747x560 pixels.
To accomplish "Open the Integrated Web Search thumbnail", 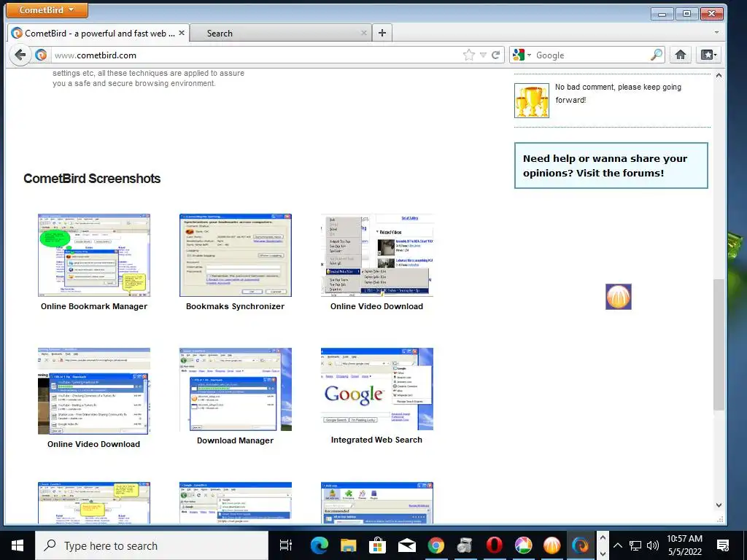I will (377, 389).
